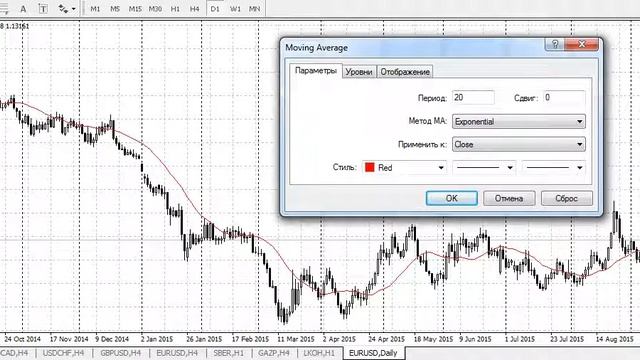
Task: Click the Период input field
Action: [473, 98]
